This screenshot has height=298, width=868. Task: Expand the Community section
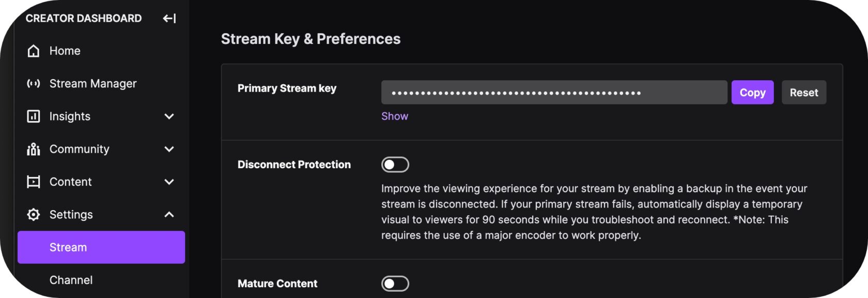tap(168, 149)
